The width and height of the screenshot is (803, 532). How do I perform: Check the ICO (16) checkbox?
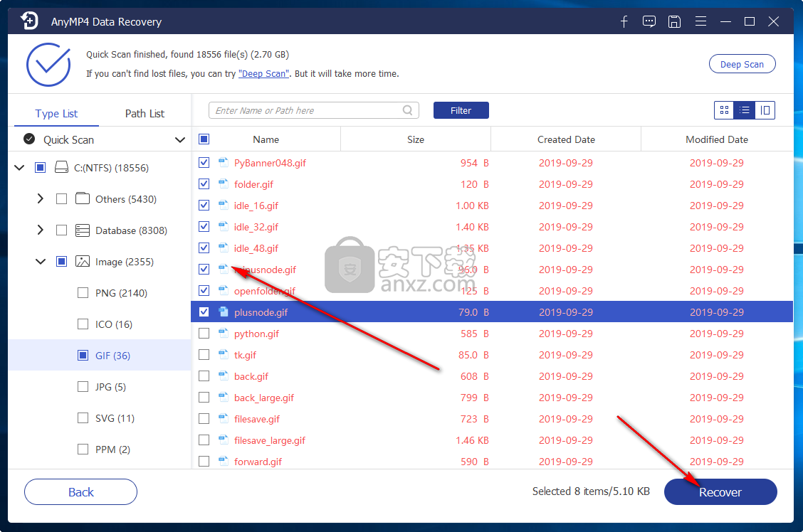click(x=83, y=324)
